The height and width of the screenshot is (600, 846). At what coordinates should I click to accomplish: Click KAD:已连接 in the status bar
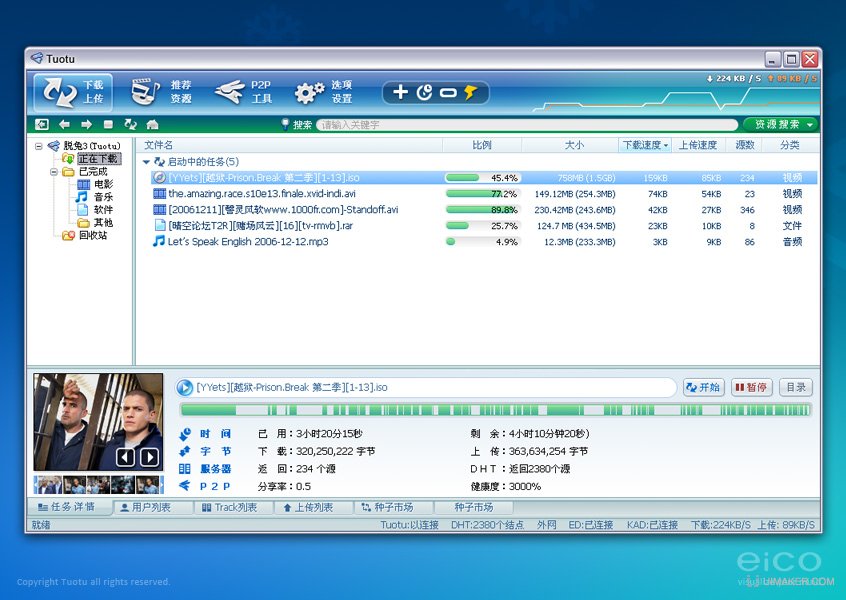tap(652, 525)
